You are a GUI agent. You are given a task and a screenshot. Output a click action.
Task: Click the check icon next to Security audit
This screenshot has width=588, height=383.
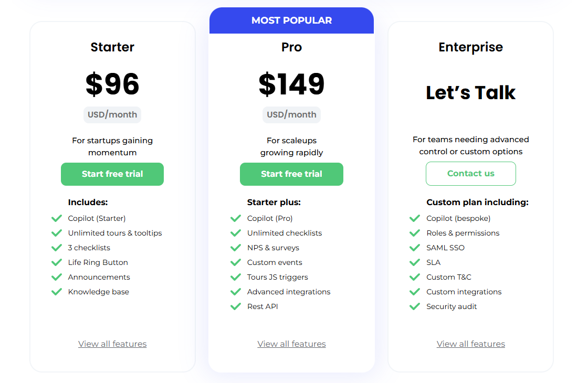tap(415, 306)
